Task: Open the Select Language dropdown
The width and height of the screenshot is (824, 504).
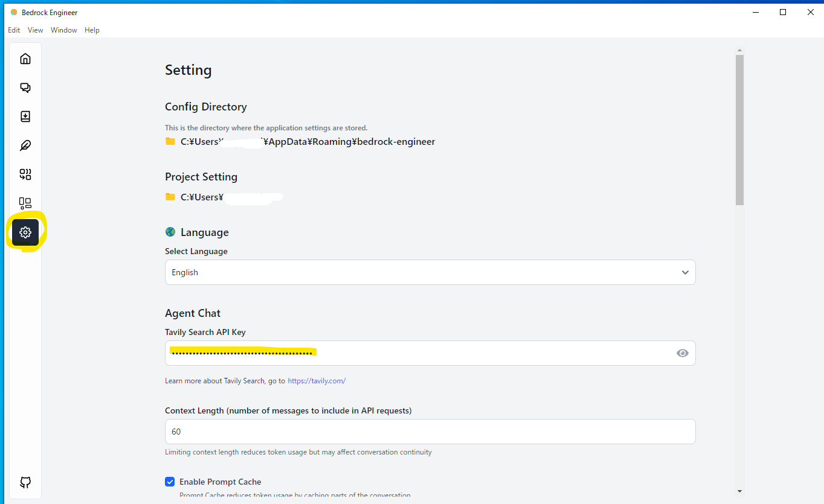Action: [x=430, y=272]
